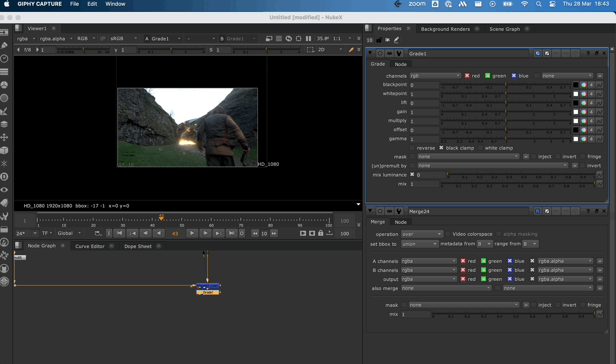This screenshot has width=616, height=364.
Task: Click the blackpoint color swatch
Action: (575, 85)
